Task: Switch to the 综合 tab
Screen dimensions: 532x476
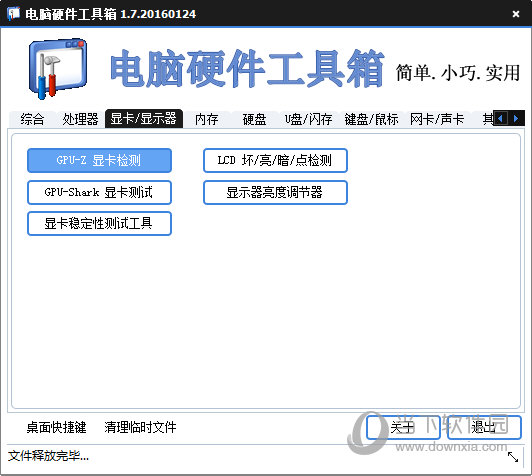Action: 32,119
